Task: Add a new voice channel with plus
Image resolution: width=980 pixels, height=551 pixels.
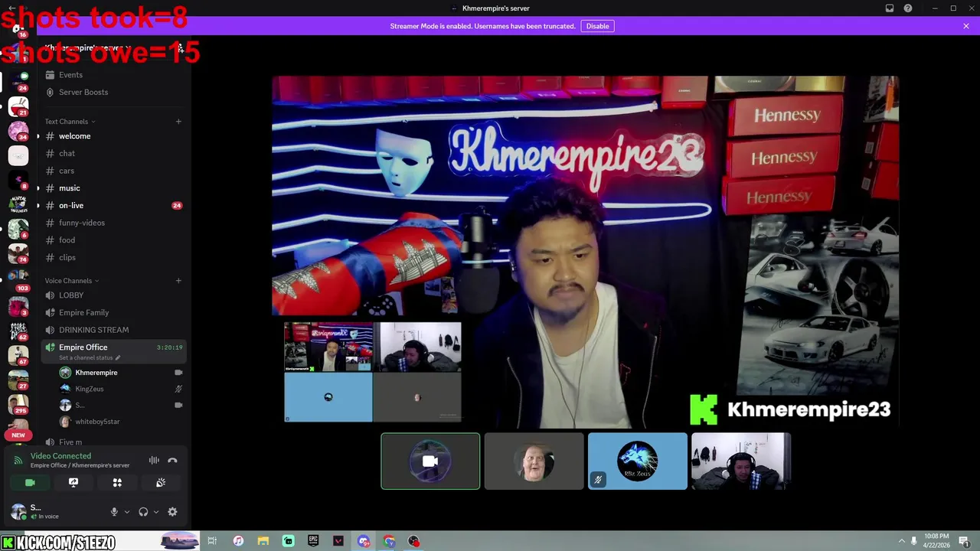Action: click(178, 281)
